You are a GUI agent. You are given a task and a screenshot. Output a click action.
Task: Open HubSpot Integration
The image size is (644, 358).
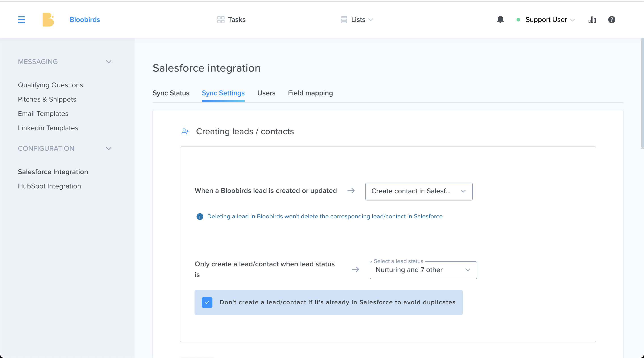49,186
